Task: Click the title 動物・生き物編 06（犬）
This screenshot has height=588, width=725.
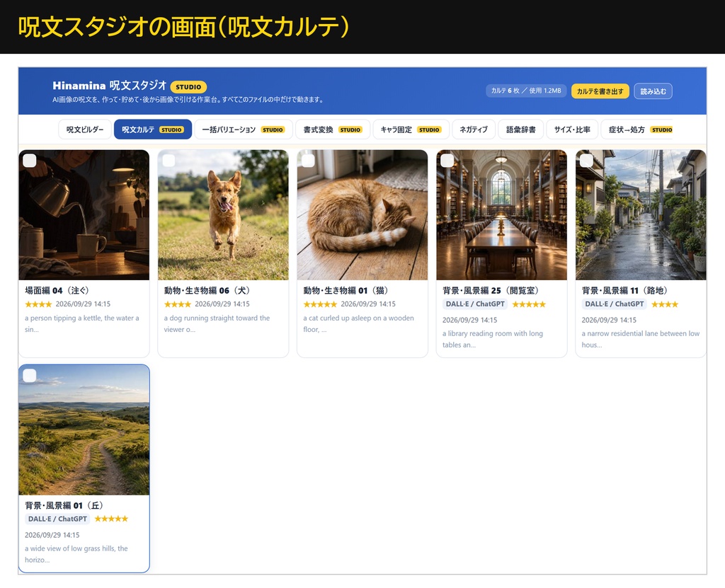Action: point(207,290)
